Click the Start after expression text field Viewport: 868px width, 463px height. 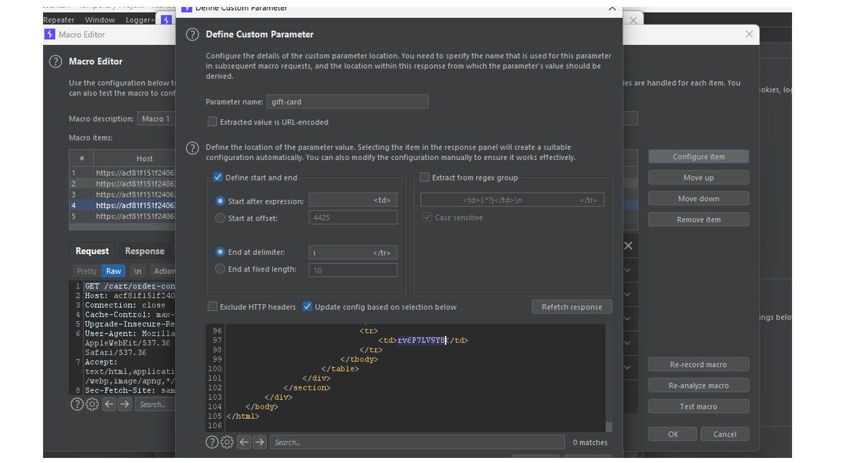[353, 201]
